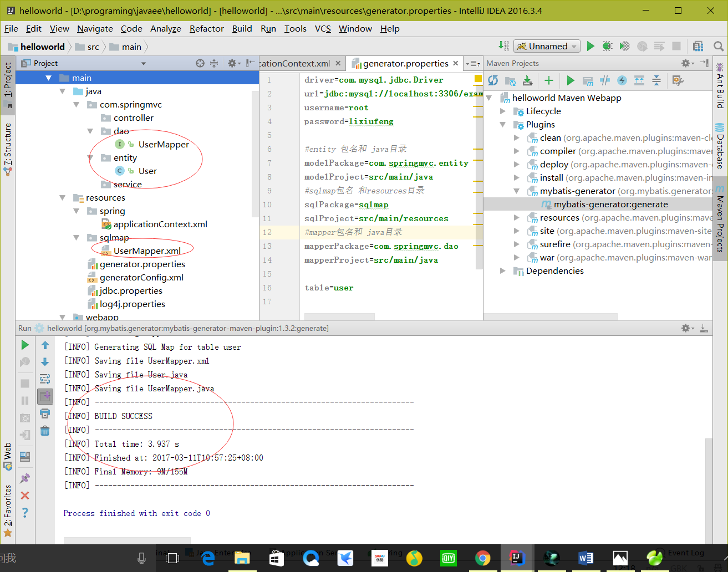Viewport: 728px width, 572px height.
Task: Open Project Structure dialog icon
Action: tap(698, 47)
